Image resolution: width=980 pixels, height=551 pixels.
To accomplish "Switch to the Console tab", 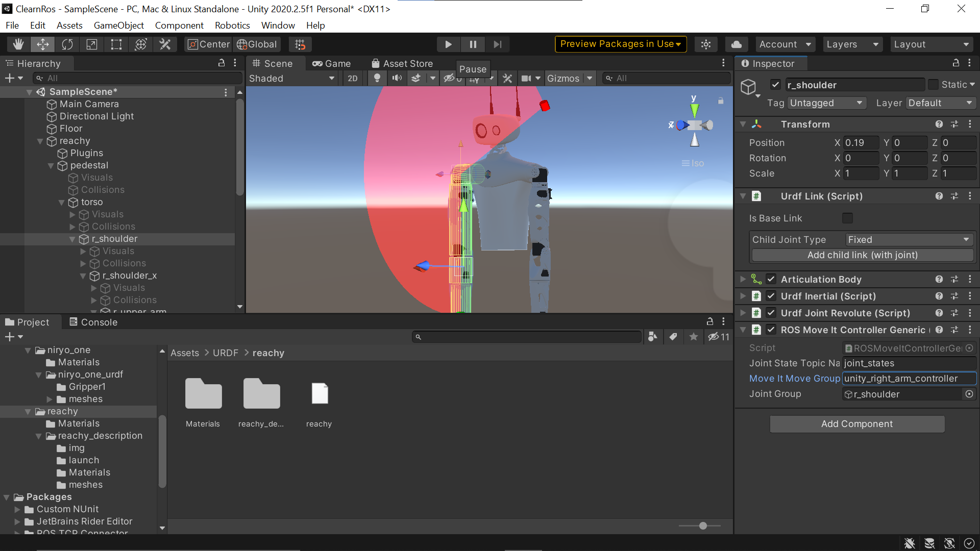I will pos(98,322).
